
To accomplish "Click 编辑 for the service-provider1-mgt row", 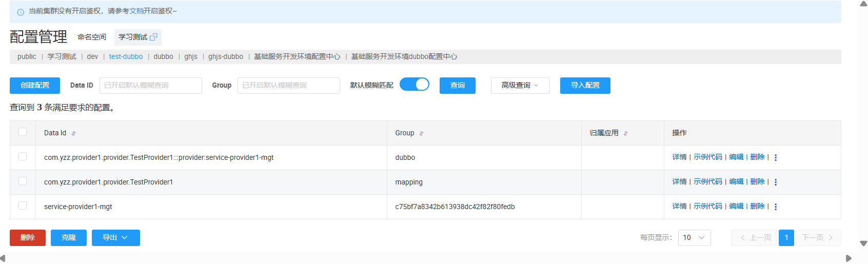I will pos(736,207).
